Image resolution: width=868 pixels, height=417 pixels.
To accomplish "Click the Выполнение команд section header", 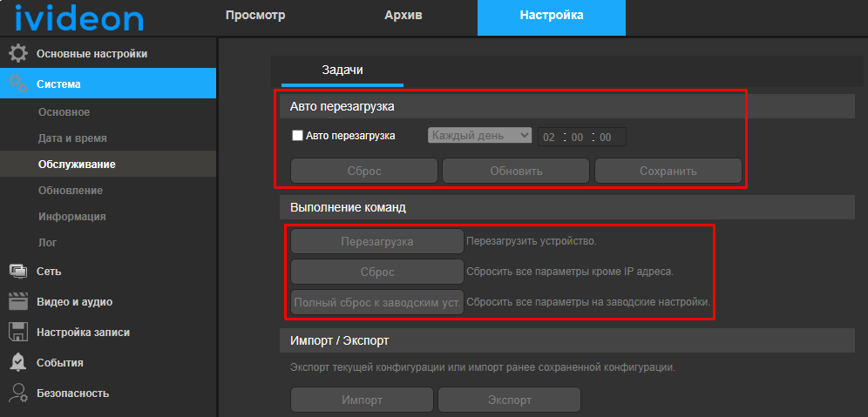I will (567, 208).
